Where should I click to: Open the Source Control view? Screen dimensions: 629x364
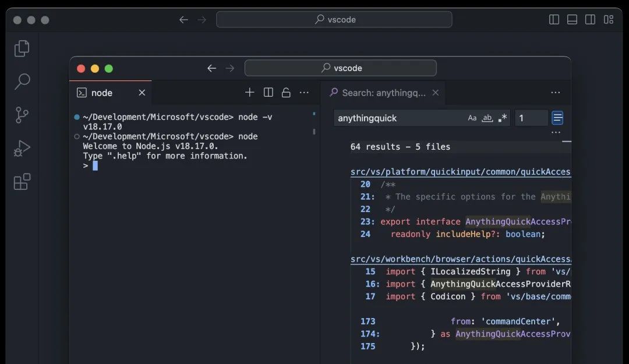coord(22,115)
